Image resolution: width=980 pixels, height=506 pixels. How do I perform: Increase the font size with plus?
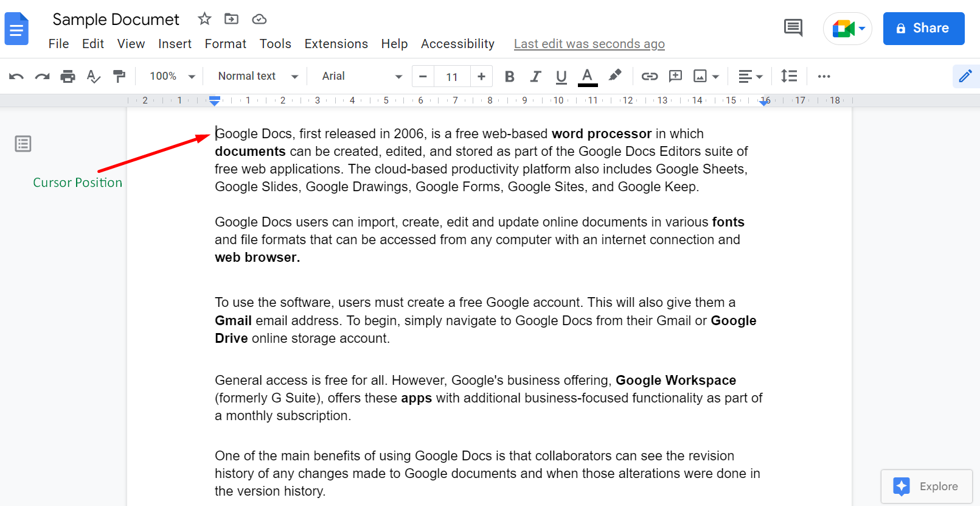481,76
